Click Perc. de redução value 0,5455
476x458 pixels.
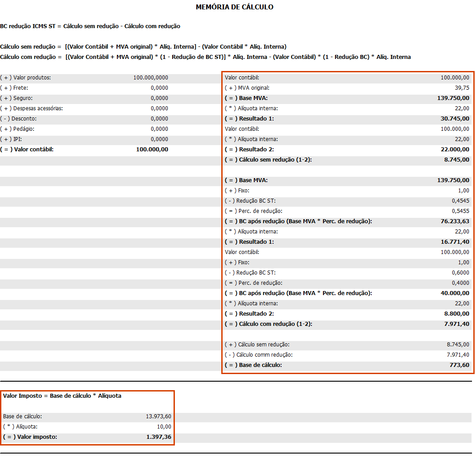pos(460,211)
